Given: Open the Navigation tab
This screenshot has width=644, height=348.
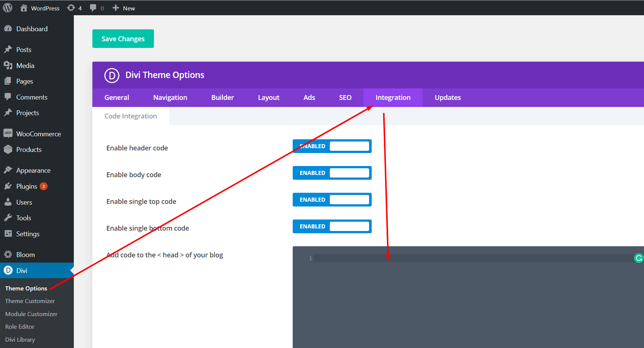Looking at the screenshot, I should tap(170, 98).
